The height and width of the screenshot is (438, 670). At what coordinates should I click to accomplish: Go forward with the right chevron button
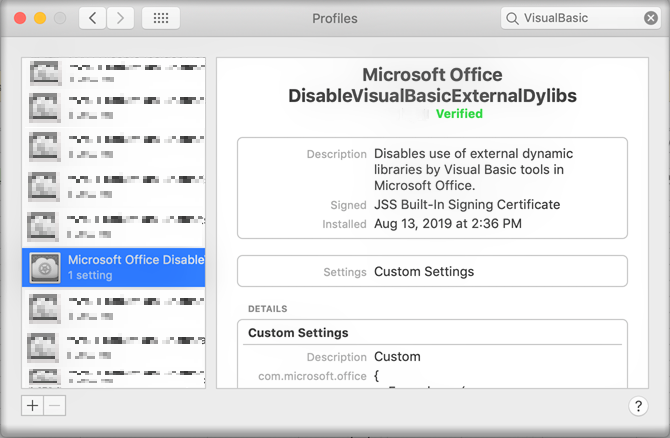(120, 18)
